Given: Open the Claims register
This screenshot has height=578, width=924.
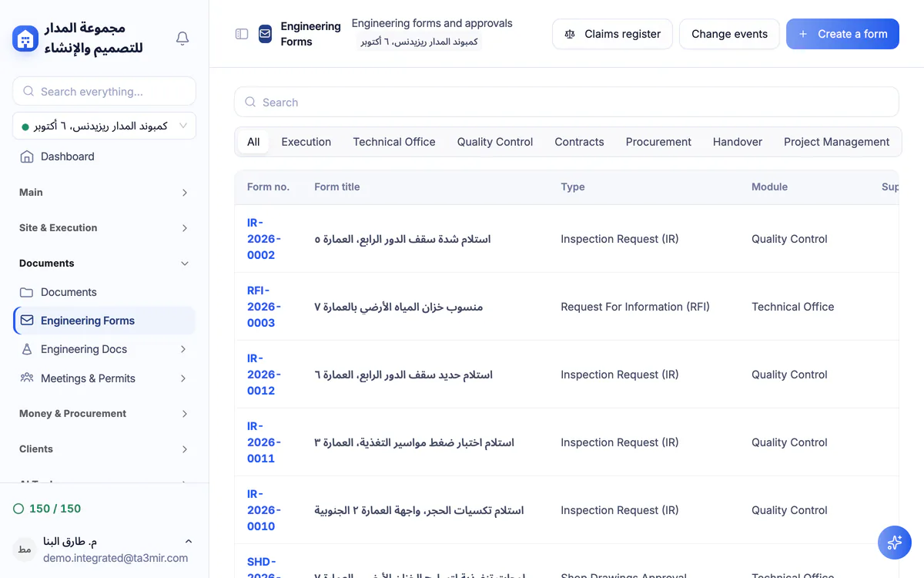Looking at the screenshot, I should click(612, 34).
